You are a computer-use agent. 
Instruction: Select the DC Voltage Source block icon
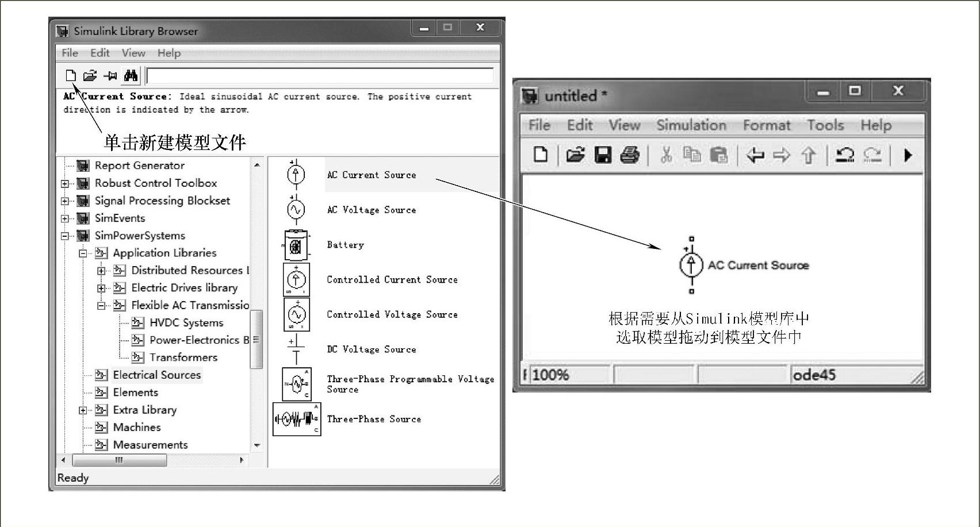pyautogui.click(x=296, y=349)
